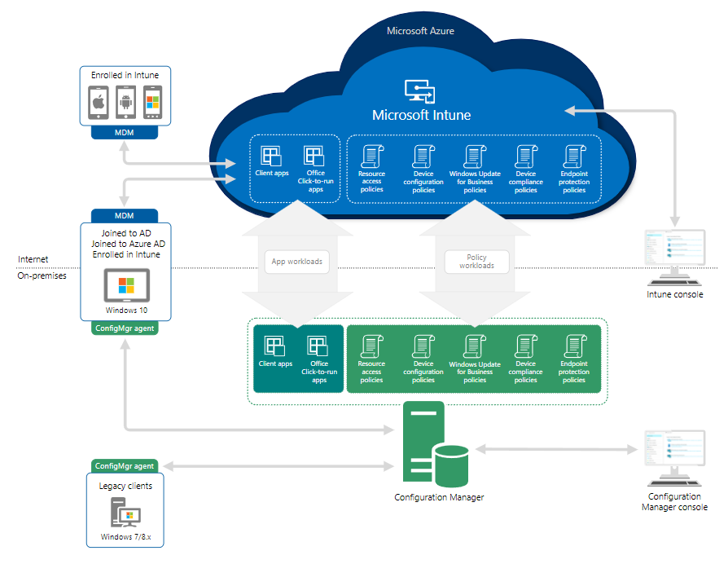Image resolution: width=728 pixels, height=564 pixels.
Task: Click the Joined to Azure AD text
Action: tap(128, 244)
